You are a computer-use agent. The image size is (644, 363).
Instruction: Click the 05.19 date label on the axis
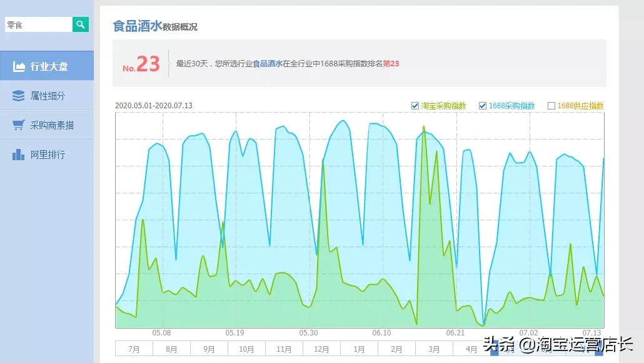[x=234, y=332]
